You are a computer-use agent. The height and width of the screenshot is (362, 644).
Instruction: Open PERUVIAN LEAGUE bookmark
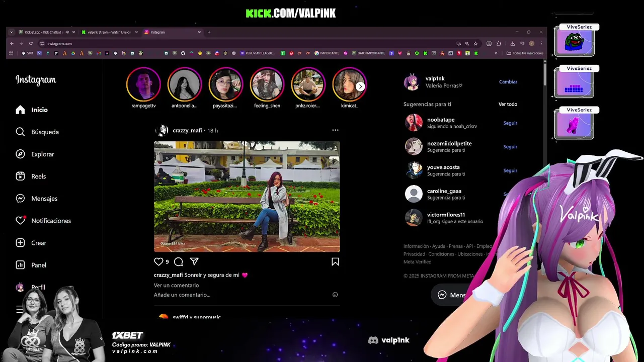pos(258,53)
